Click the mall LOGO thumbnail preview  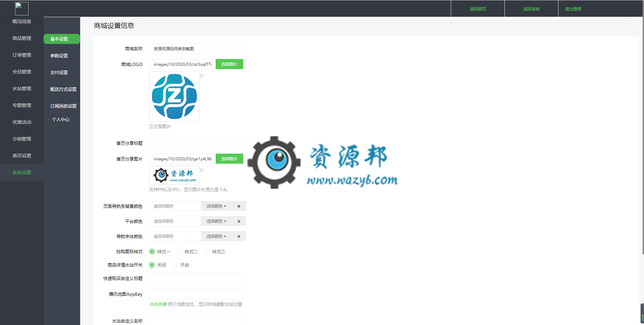click(x=174, y=97)
